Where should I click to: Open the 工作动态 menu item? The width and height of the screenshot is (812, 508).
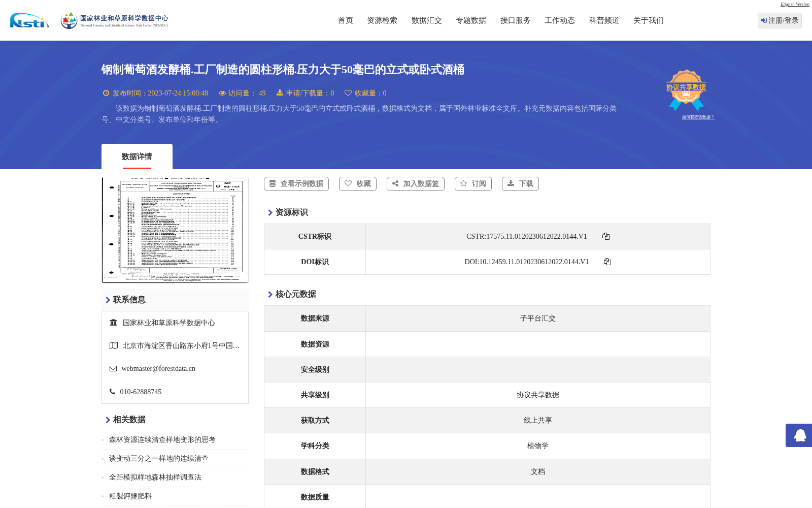(x=560, y=20)
